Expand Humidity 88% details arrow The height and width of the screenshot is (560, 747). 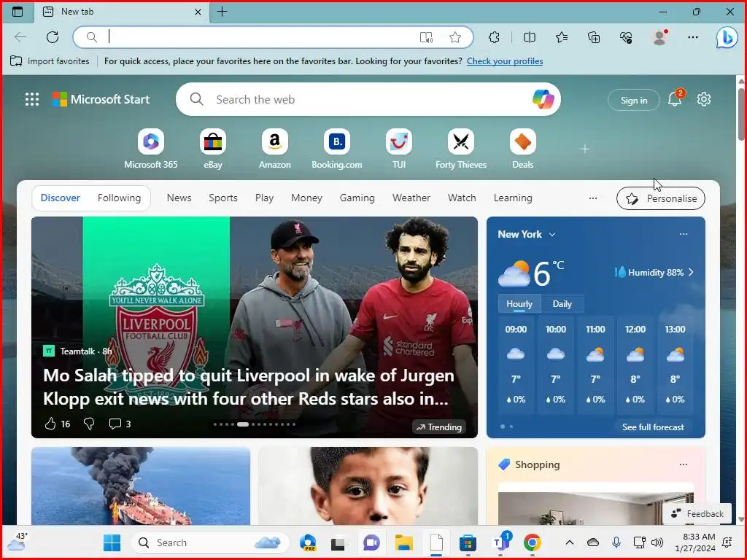click(691, 273)
